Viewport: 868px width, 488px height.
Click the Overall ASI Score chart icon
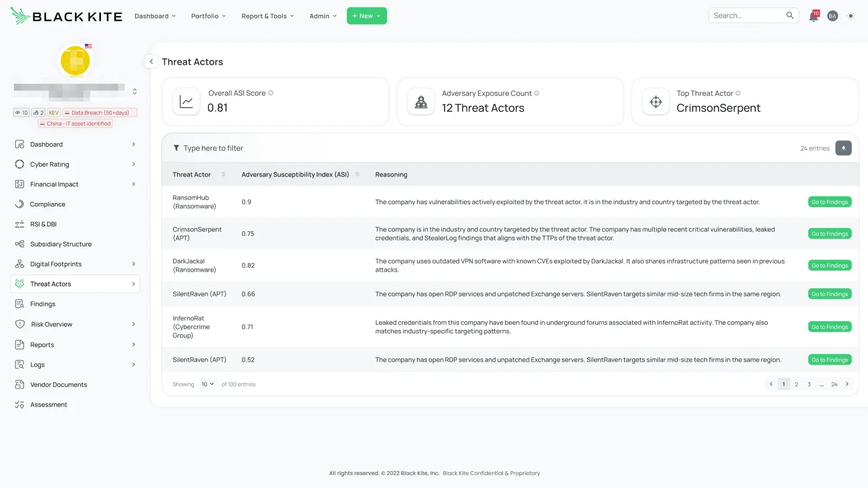click(x=186, y=101)
